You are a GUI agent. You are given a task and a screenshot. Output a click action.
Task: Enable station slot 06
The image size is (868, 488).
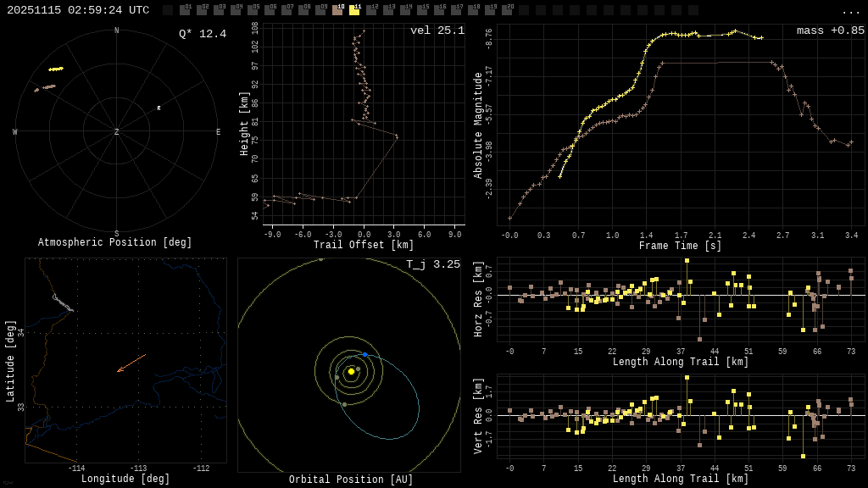[270, 9]
